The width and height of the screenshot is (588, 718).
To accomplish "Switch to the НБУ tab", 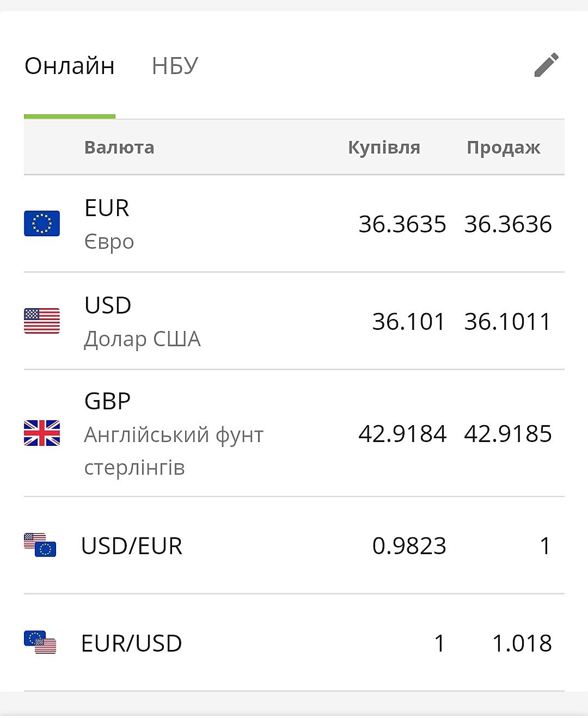I will tap(175, 66).
